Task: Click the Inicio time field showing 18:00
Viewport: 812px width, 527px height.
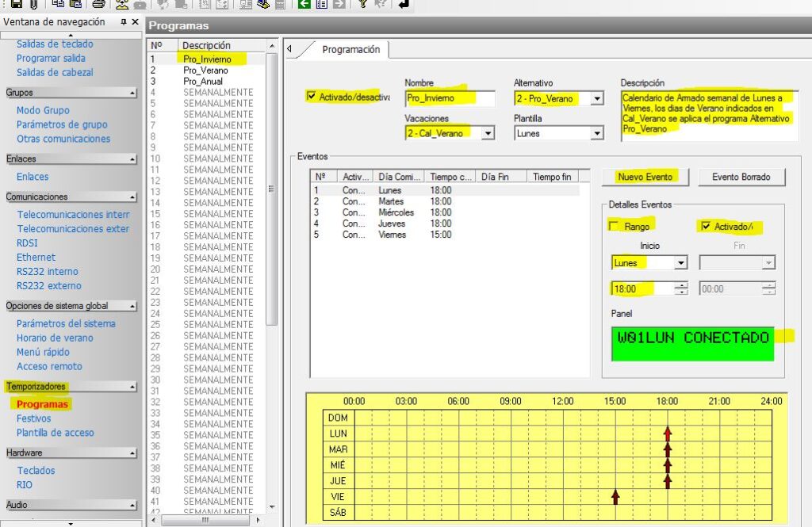Action: (x=642, y=289)
